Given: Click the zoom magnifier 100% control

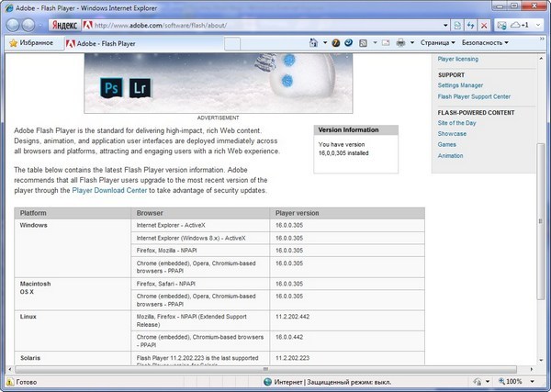Looking at the screenshot, I should pos(512,382).
